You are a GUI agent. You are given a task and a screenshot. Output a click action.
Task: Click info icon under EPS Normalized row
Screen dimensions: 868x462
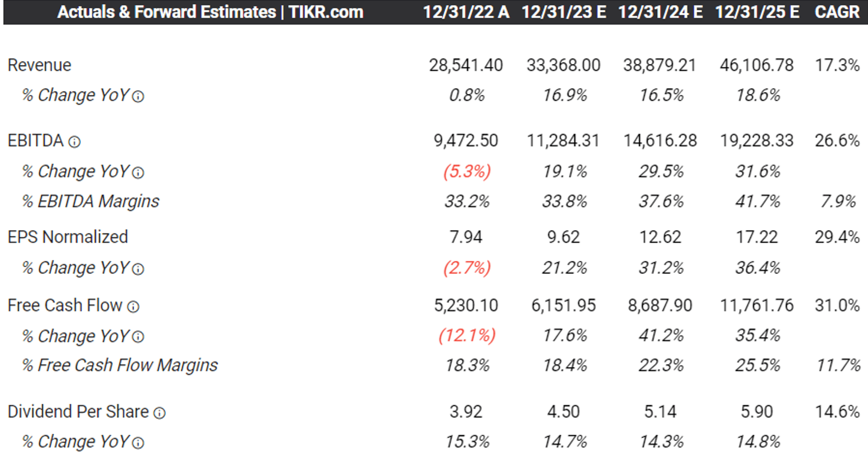[x=138, y=269]
